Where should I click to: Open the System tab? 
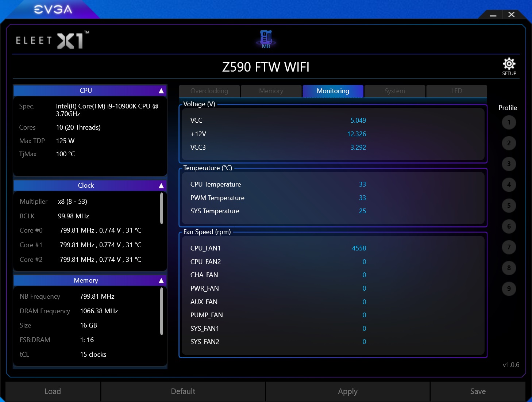pyautogui.click(x=395, y=91)
